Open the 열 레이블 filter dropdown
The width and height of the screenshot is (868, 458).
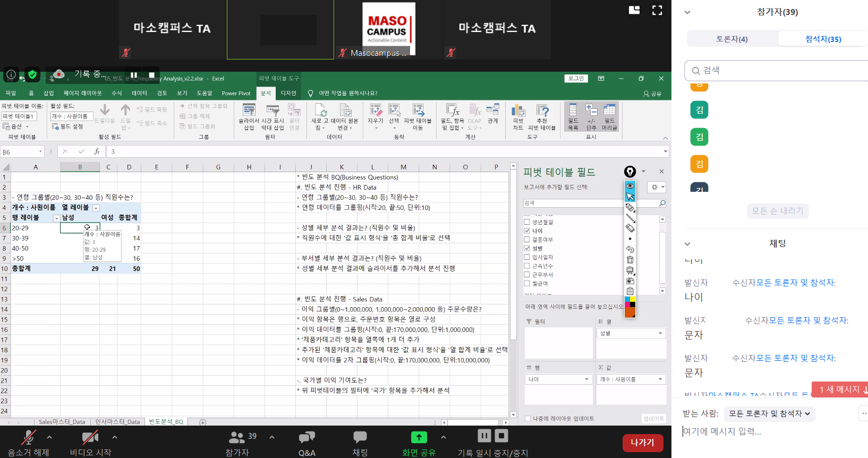(x=96, y=208)
